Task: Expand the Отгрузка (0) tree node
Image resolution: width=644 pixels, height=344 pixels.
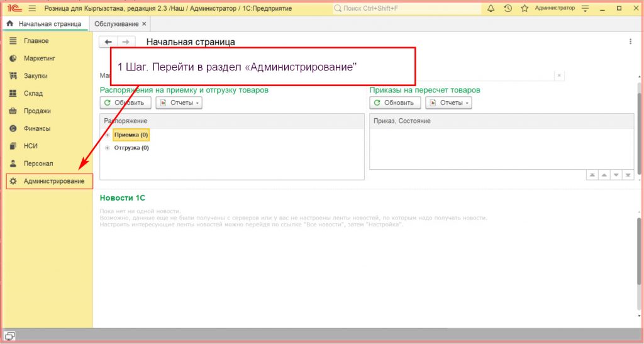Action: pyautogui.click(x=108, y=148)
